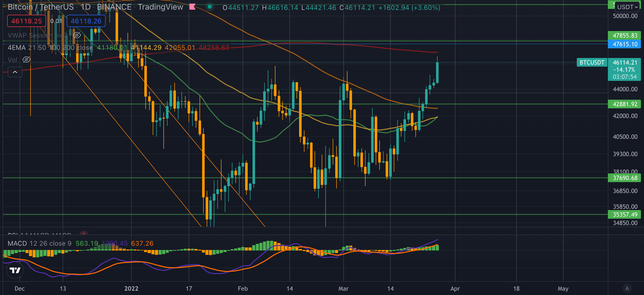The height and width of the screenshot is (295, 644).
Task: Toggle visibility of the Vol indicator
Action: pos(26,60)
